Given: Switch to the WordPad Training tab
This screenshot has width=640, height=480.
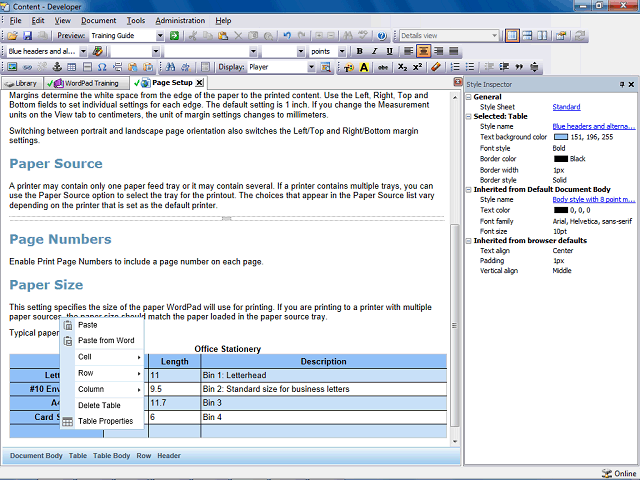Looking at the screenshot, I should pos(87,83).
